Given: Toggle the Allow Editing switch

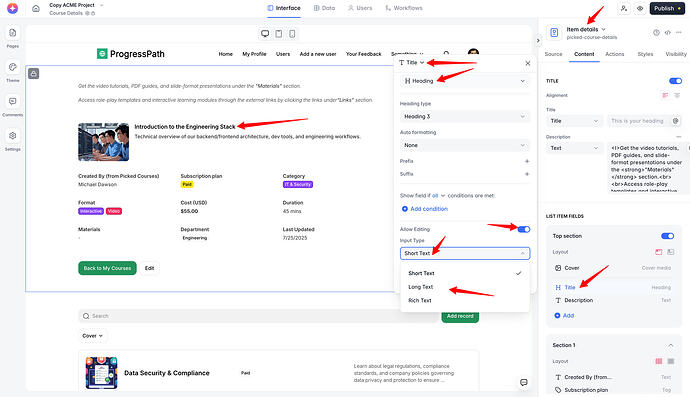Looking at the screenshot, I should [524, 229].
